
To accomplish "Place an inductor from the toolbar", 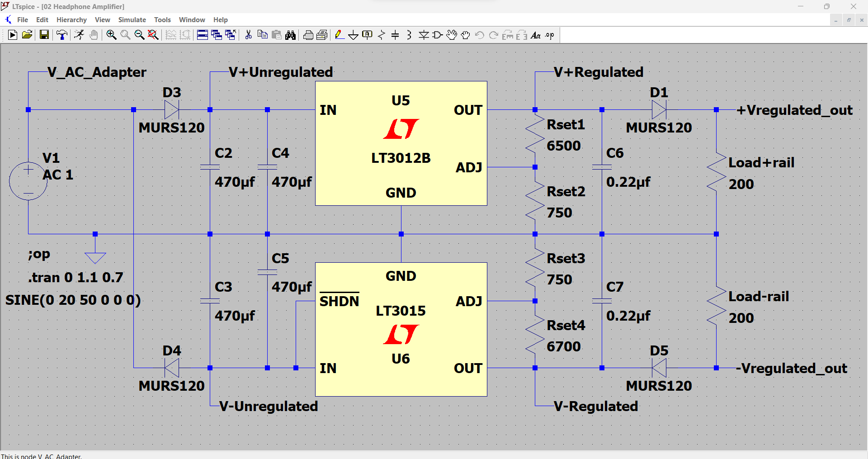I will click(x=409, y=35).
